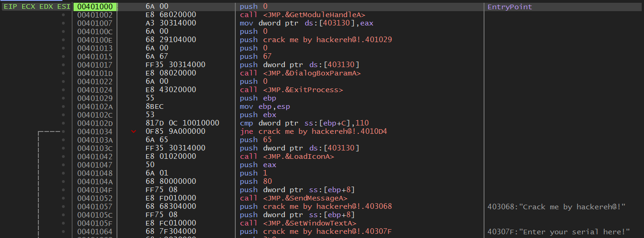This screenshot has height=238, width=644.
Task: Toggle breakpoint dot beside address 00401002
Action: (x=63, y=15)
